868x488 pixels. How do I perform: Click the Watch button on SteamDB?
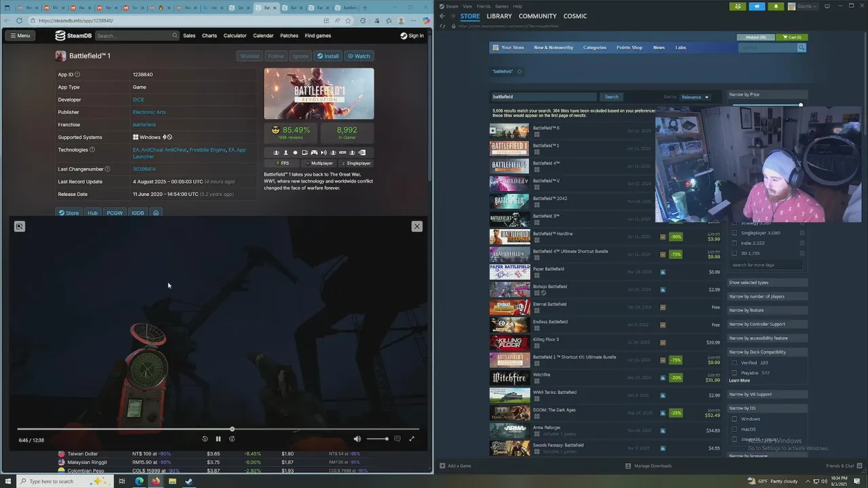[359, 56]
